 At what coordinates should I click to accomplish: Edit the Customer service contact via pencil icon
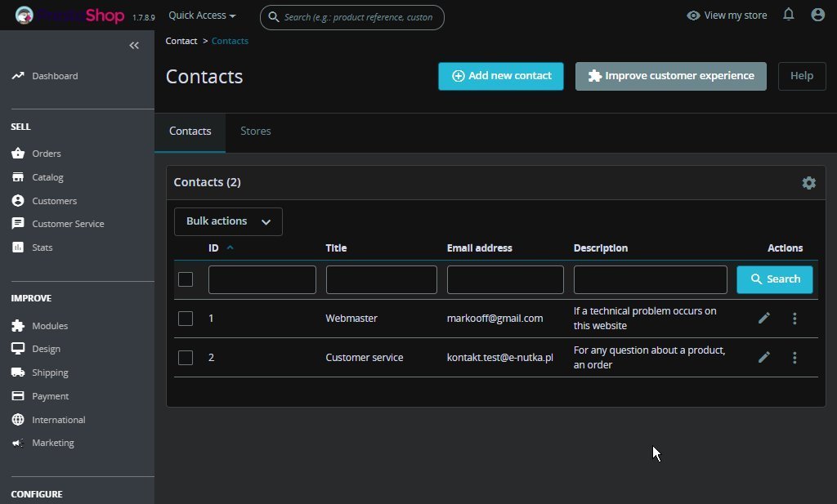(764, 358)
